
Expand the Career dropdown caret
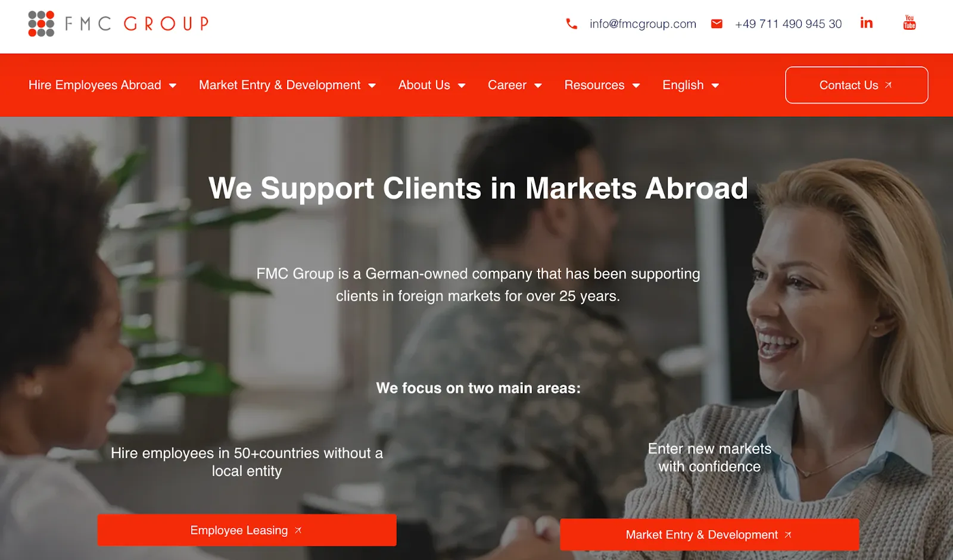tap(538, 86)
